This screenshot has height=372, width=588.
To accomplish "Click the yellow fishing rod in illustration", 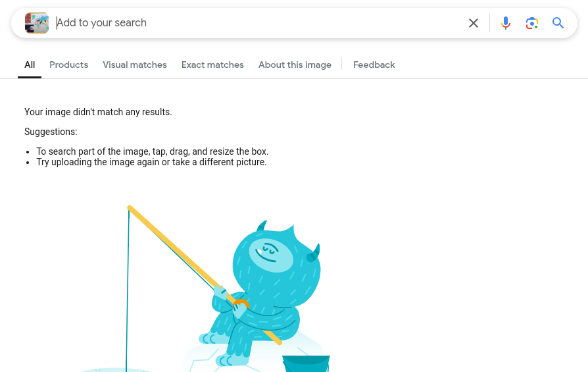I will click(205, 275).
